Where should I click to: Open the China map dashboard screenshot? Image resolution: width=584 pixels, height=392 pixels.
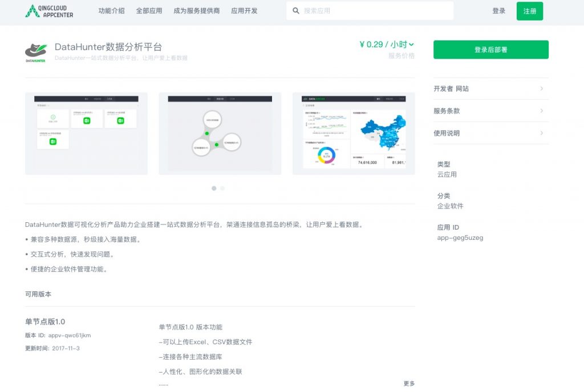point(354,133)
